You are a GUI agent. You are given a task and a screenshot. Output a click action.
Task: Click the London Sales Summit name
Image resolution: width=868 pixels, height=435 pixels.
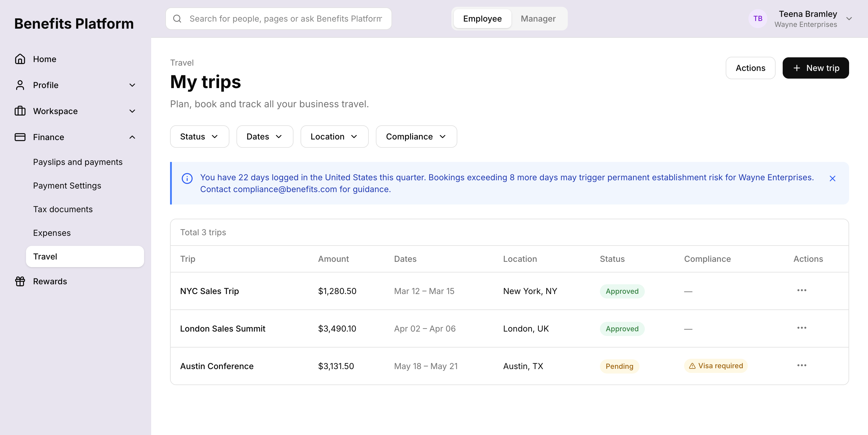[222, 328]
